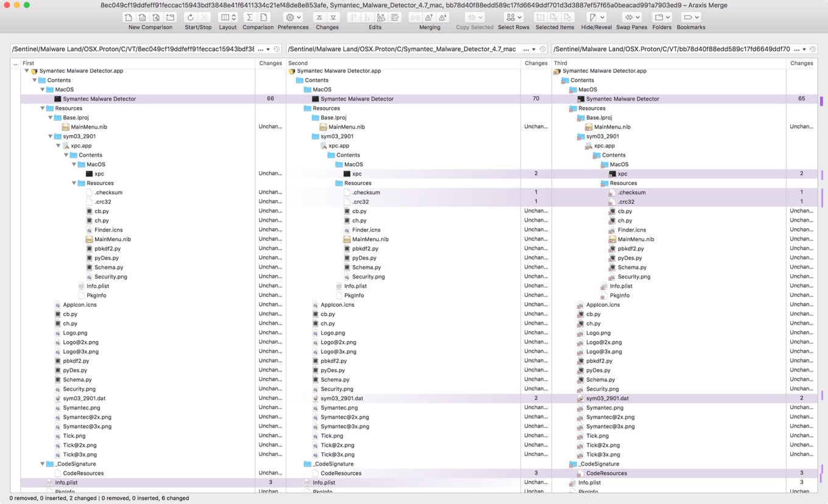Viewport: 828px width, 504px height.
Task: Collapse xpc.app bundle in First pane
Action: (x=58, y=145)
